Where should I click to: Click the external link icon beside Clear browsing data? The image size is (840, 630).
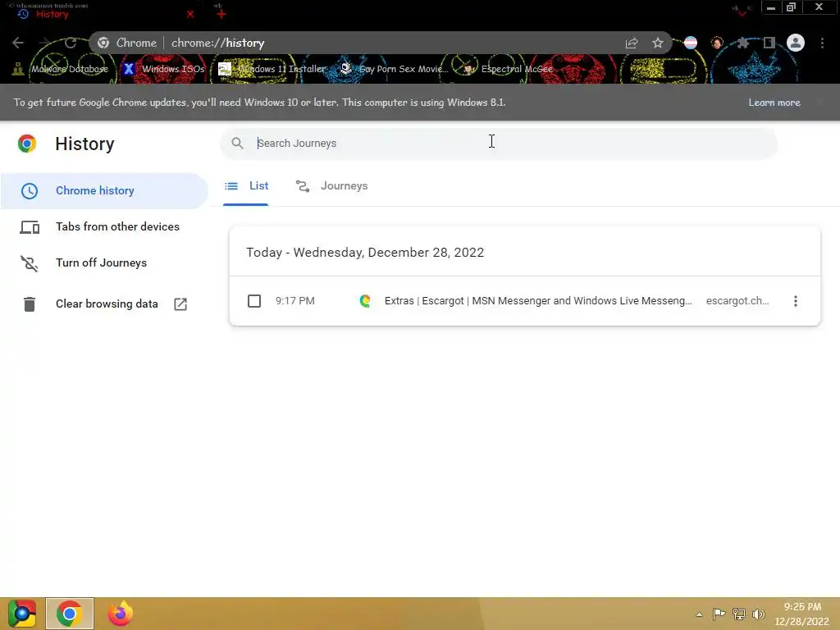point(180,304)
